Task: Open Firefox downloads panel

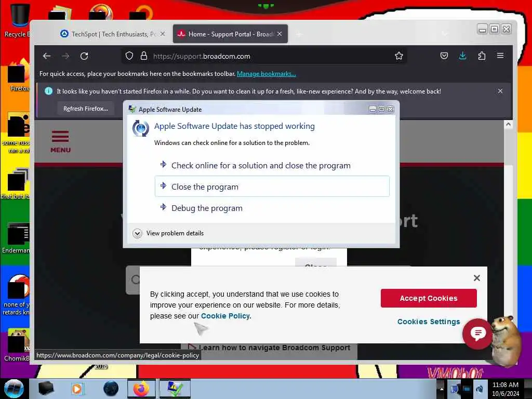Action: coord(462,56)
